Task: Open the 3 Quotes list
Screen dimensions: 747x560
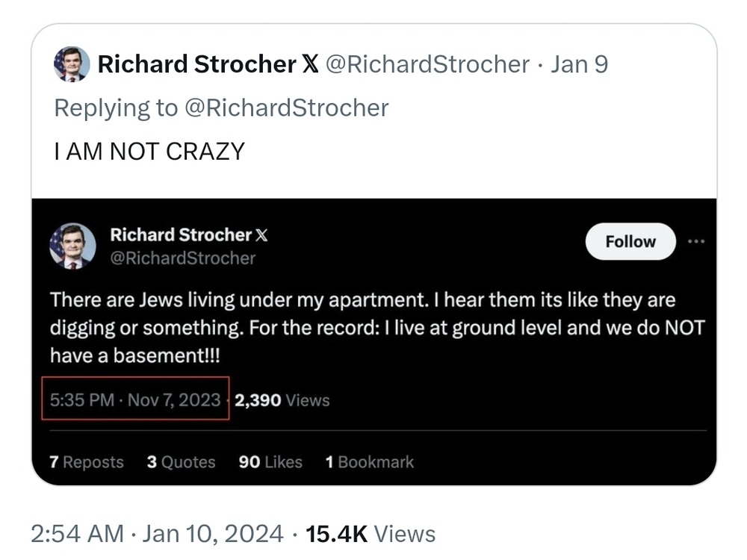Action: click(x=181, y=462)
